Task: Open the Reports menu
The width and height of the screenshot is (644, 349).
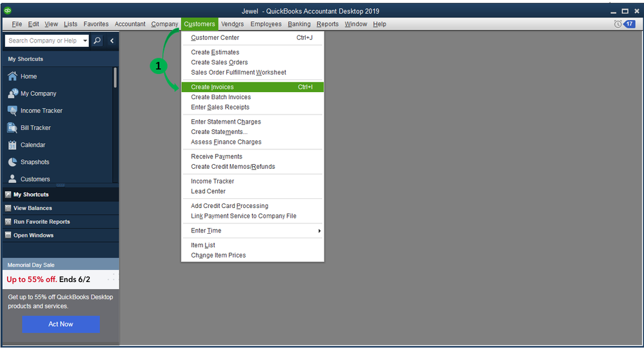Action: point(327,24)
